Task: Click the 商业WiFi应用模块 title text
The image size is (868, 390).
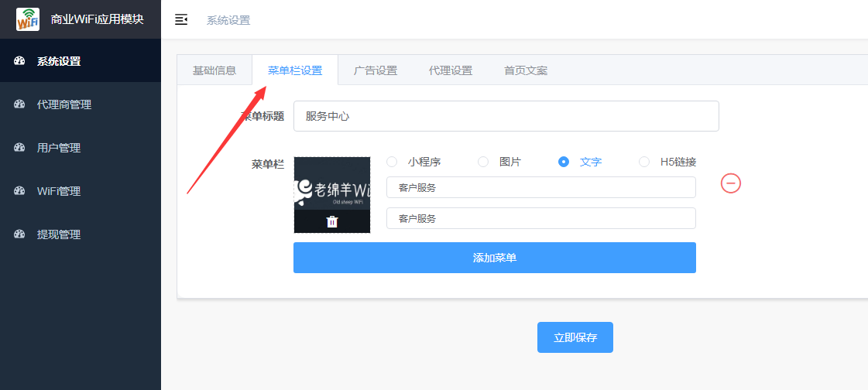Action: coord(98,19)
